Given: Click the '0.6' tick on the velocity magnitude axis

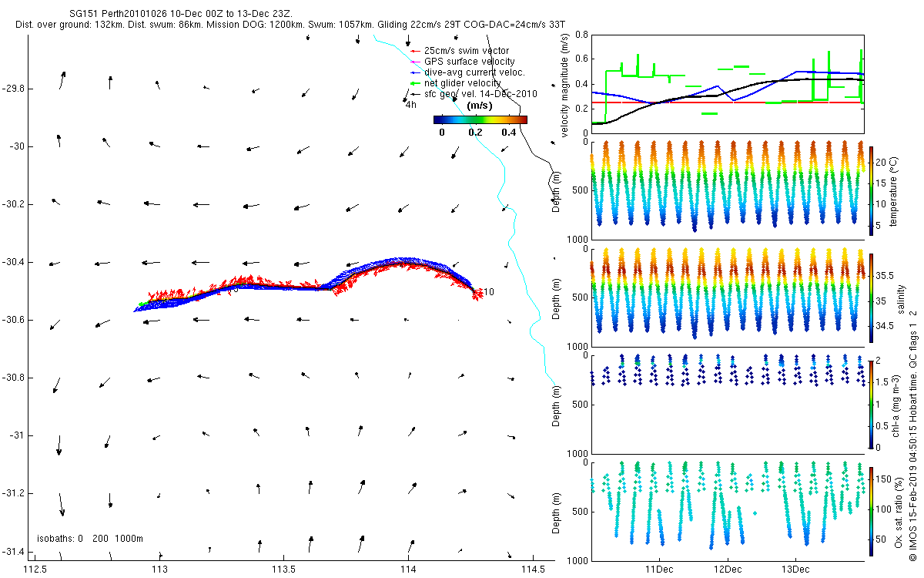Looking at the screenshot, I should click(581, 59).
